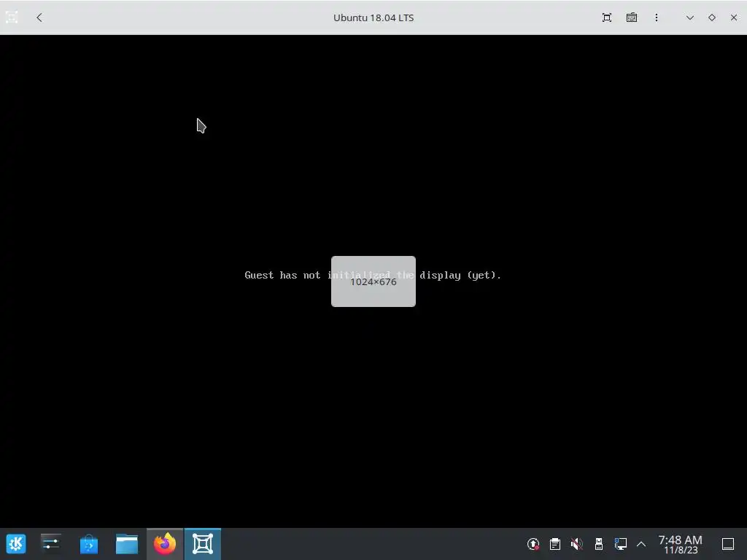
Task: Open the send keyboard shortcuts menu
Action: point(631,17)
